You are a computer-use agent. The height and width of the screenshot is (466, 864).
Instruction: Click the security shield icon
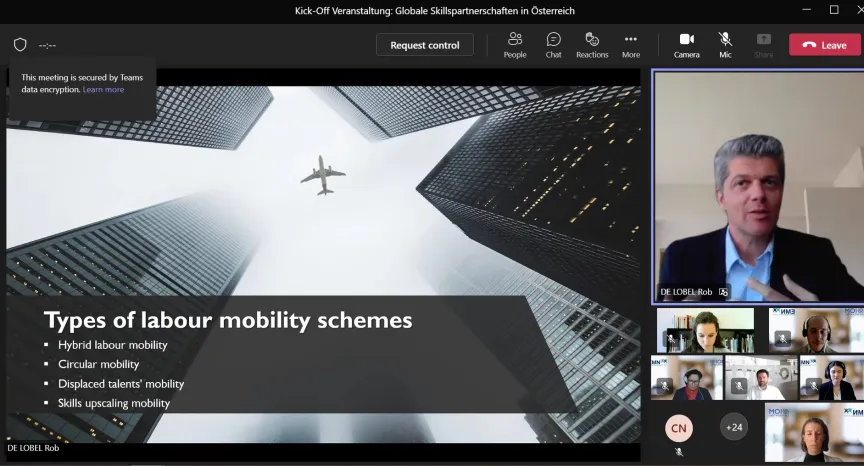pyautogui.click(x=20, y=45)
